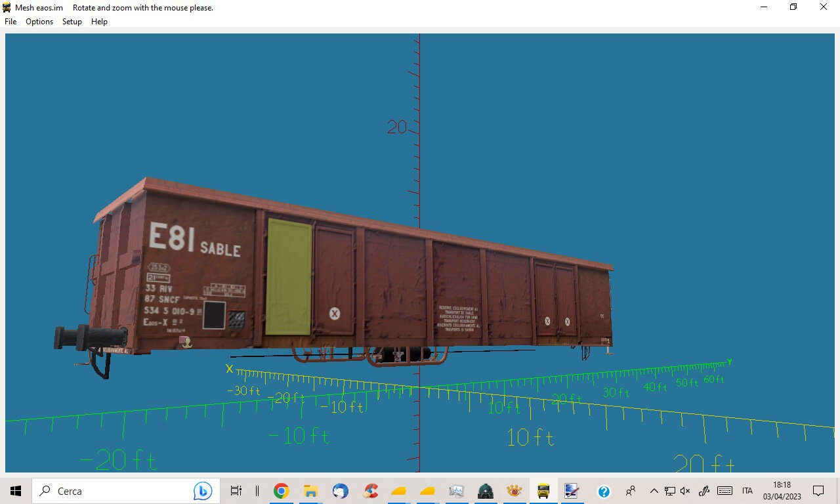Open the Options menu
This screenshot has height=504, width=840.
(39, 22)
